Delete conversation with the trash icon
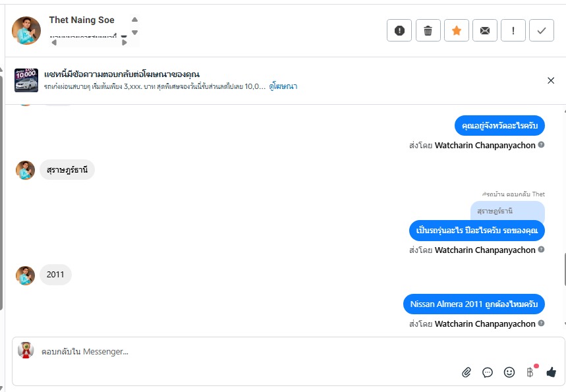 click(x=428, y=30)
